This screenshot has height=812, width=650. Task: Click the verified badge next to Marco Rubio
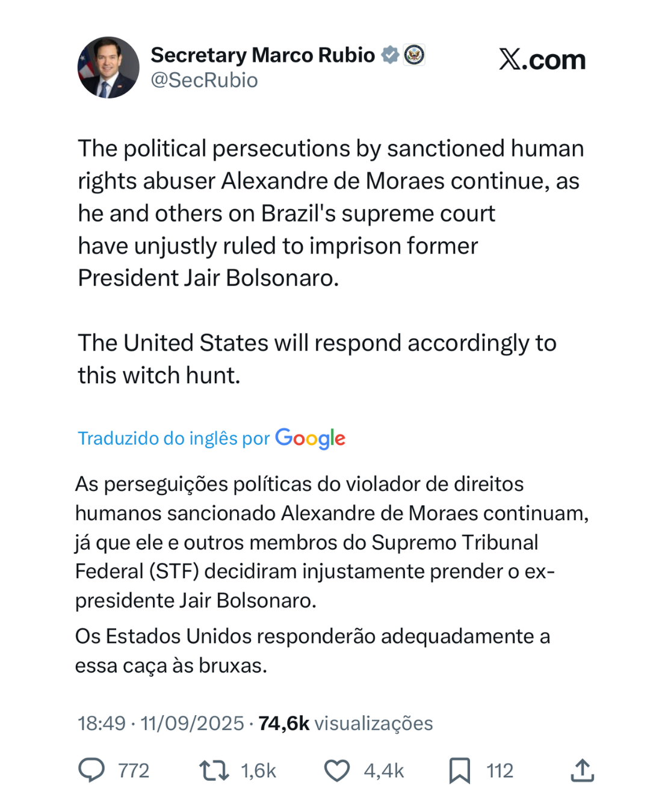pyautogui.click(x=389, y=54)
